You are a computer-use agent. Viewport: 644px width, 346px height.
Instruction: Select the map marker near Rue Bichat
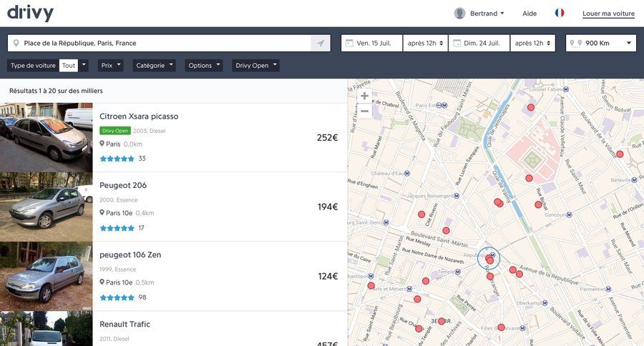pyautogui.click(x=538, y=204)
